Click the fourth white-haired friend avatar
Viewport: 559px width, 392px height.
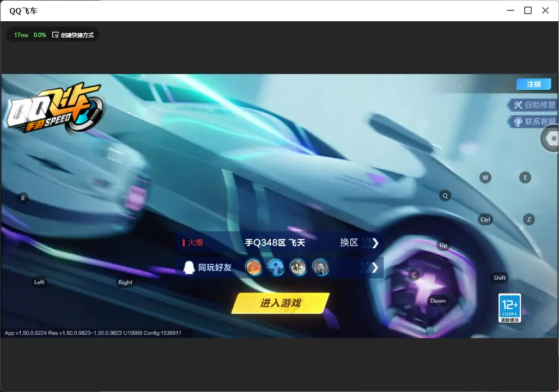[x=320, y=268]
